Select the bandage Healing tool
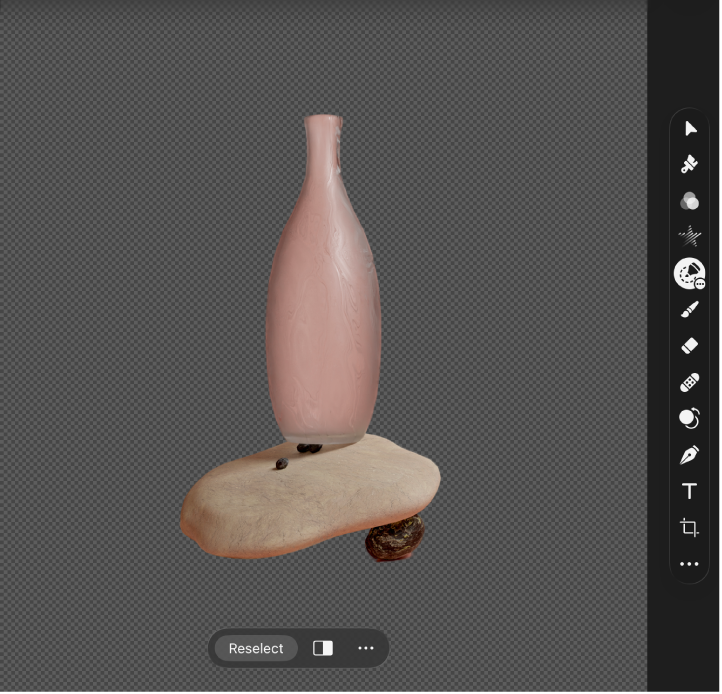This screenshot has height=694, width=722. pyautogui.click(x=689, y=382)
